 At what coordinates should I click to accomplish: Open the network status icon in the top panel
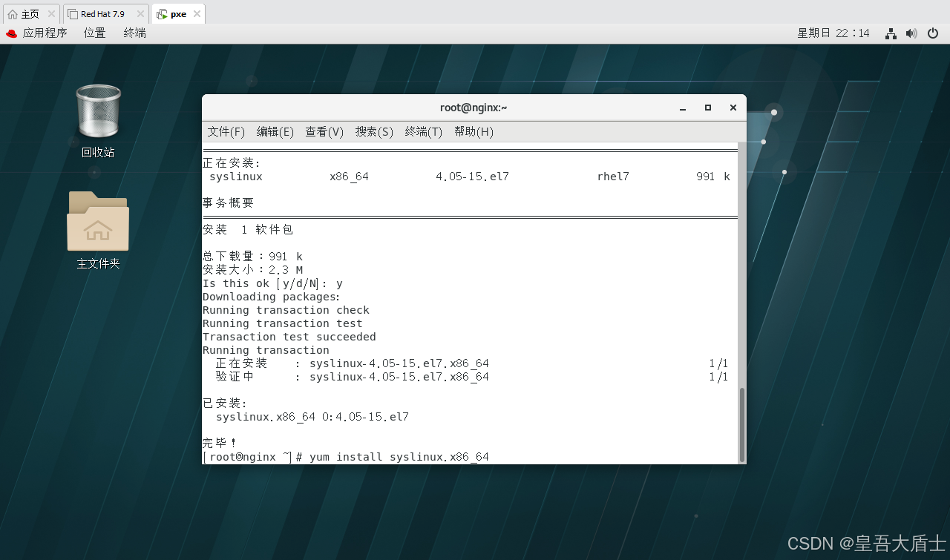[x=891, y=33]
